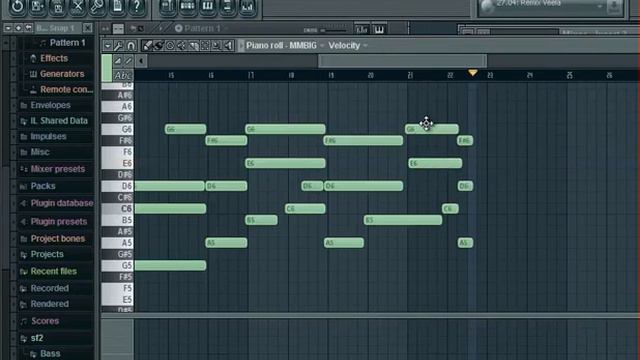Click the new pattern plus icon before Pattern 1
This screenshot has width=640, height=360.
(x=178, y=28)
